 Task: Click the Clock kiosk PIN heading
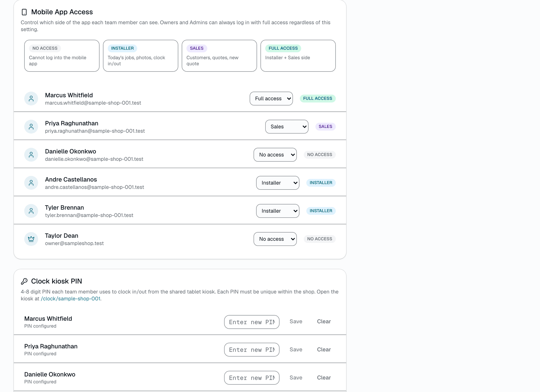pos(56,281)
